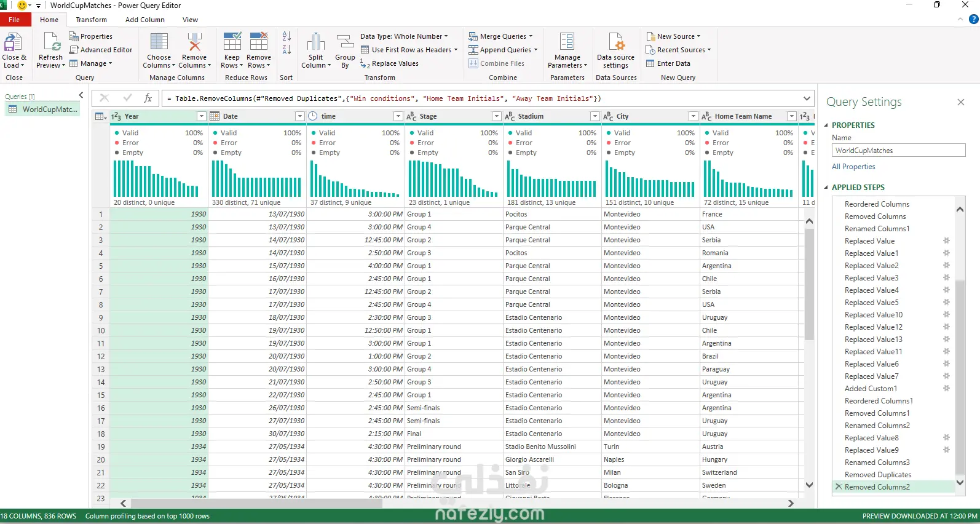
Task: Open the Stage column filter dropdown
Action: coord(496,116)
